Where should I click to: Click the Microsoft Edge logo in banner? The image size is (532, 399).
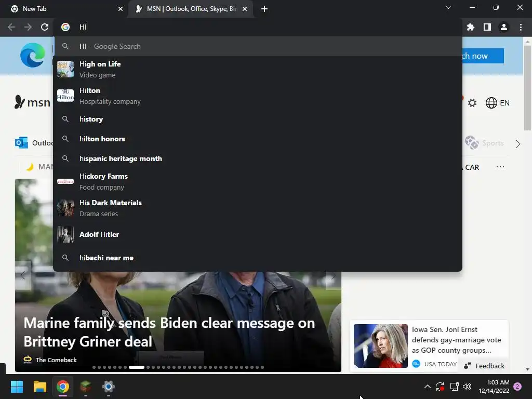pyautogui.click(x=33, y=55)
